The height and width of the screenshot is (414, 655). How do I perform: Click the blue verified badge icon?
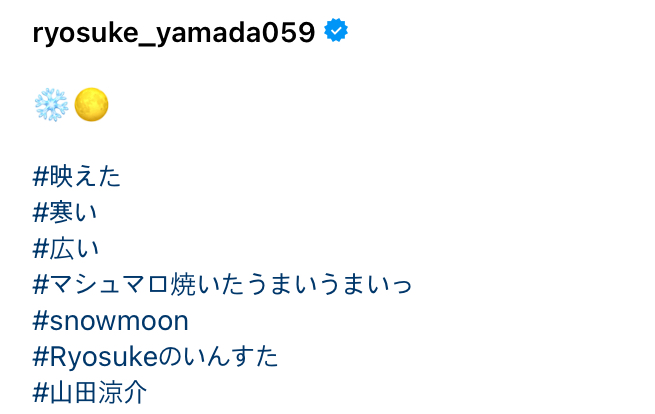click(x=337, y=32)
